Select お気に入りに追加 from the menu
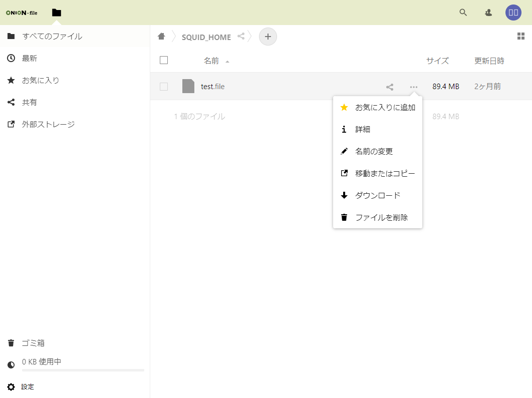532x398 pixels. tap(385, 107)
